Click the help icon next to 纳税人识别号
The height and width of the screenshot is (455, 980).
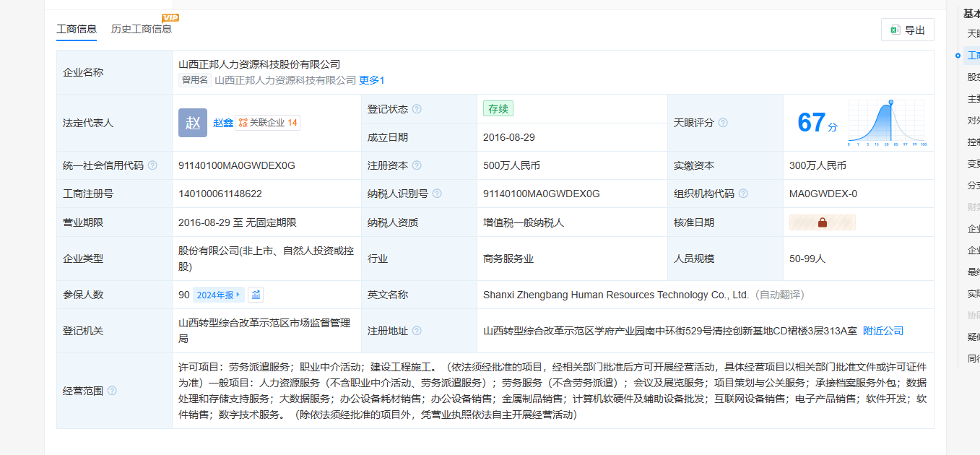tap(437, 194)
